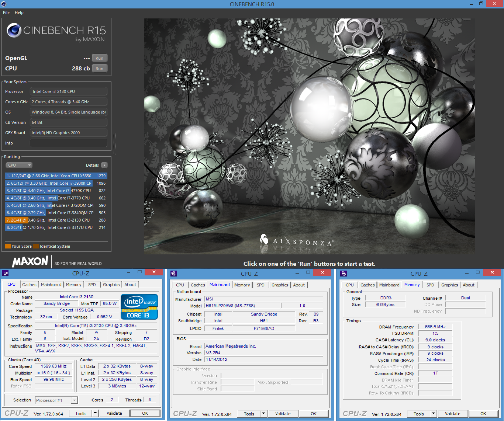Click OK in right CPU-Z window

[483, 414]
